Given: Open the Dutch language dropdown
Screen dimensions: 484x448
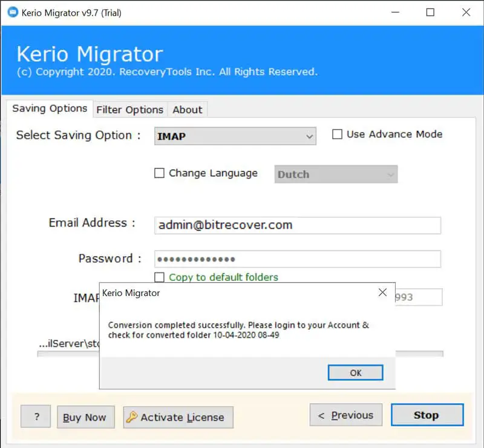Looking at the screenshot, I should click(x=336, y=174).
